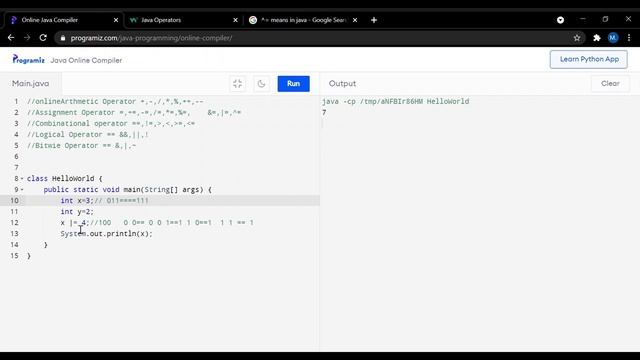Bookmark this page with the star
This screenshot has width=640, height=360.
coord(577,38)
